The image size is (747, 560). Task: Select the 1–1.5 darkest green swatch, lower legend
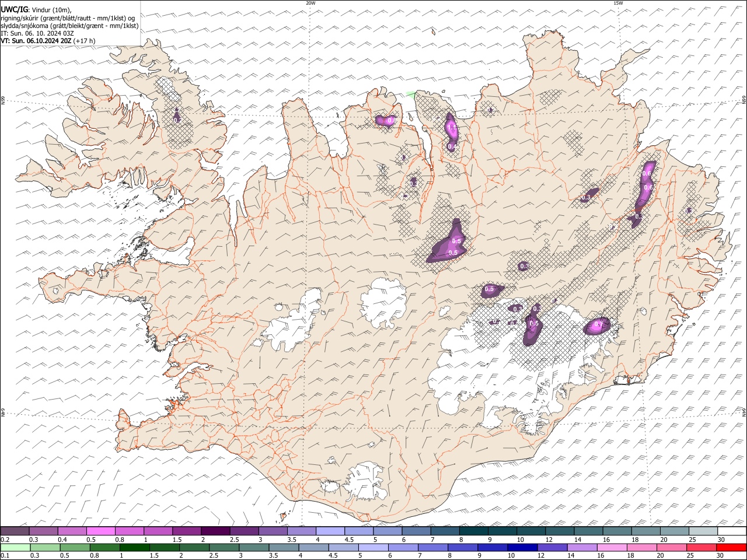135,547
